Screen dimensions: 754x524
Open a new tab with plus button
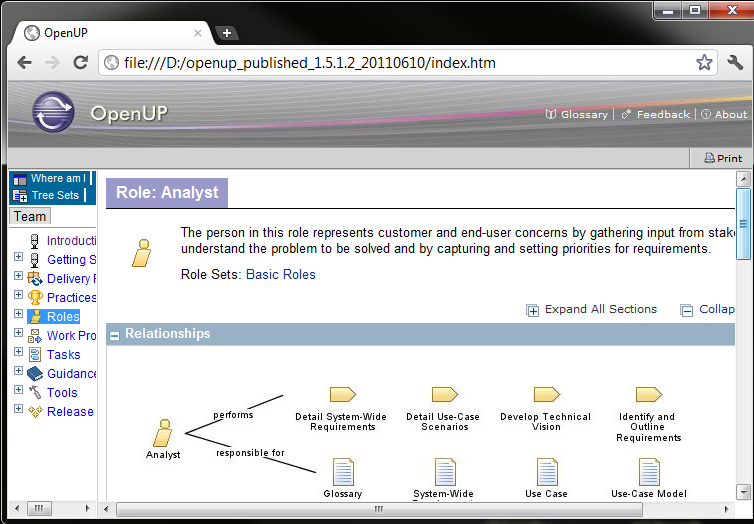(227, 33)
